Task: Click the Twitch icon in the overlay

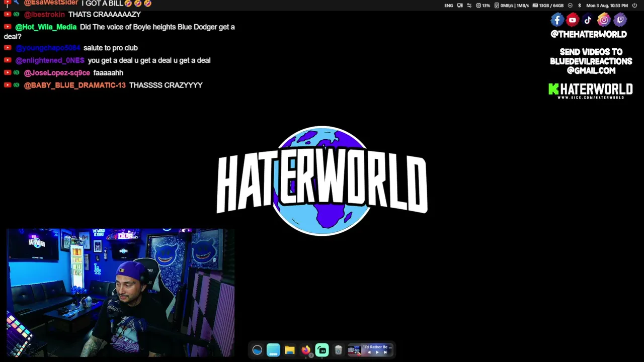Action: point(620,20)
